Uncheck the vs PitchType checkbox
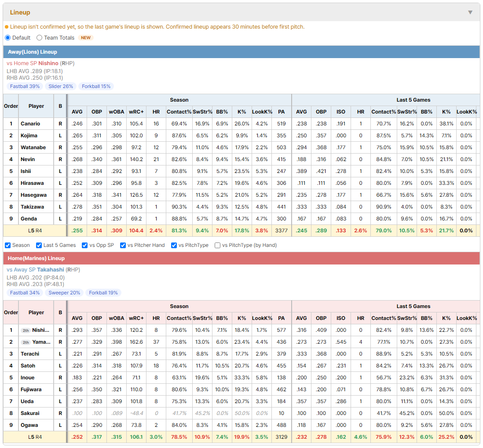The height and width of the screenshot is (448, 483). [174, 245]
